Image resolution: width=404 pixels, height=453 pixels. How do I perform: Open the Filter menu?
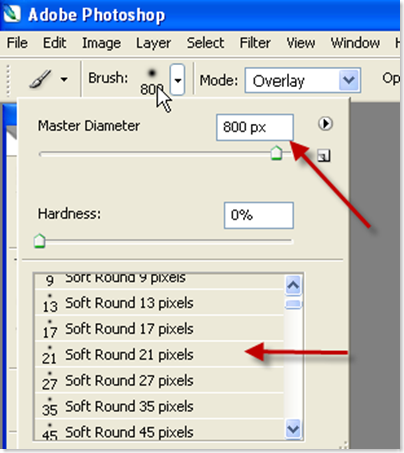point(255,43)
